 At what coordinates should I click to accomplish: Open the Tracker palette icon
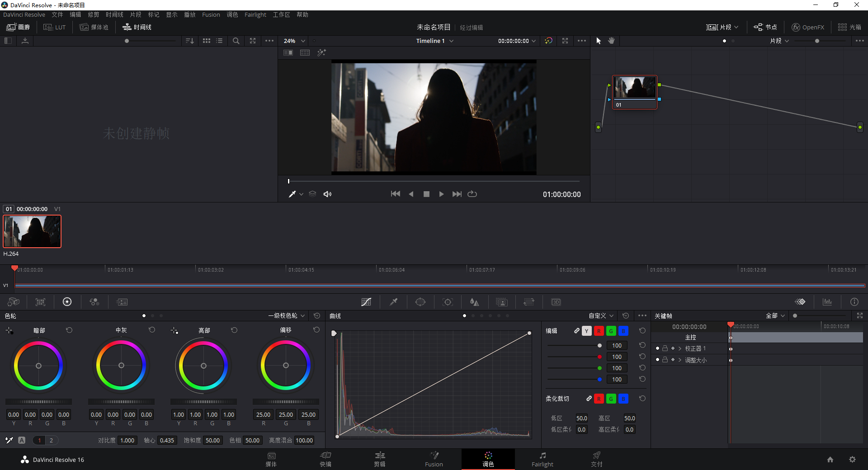click(448, 302)
